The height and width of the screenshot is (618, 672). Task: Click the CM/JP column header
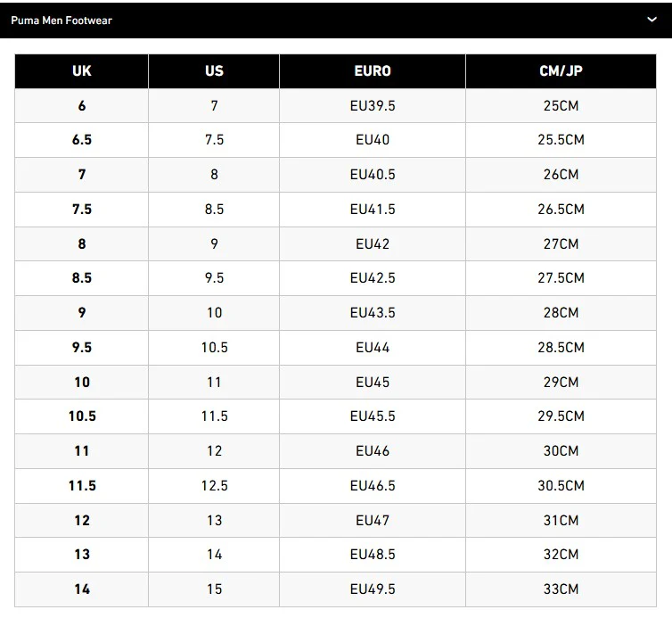[x=561, y=71]
